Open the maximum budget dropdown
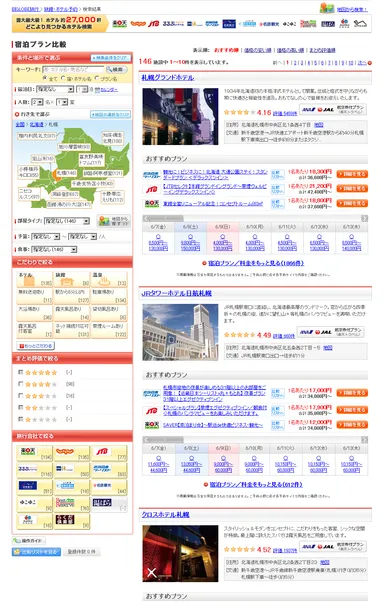The image size is (384, 607). tap(82, 237)
